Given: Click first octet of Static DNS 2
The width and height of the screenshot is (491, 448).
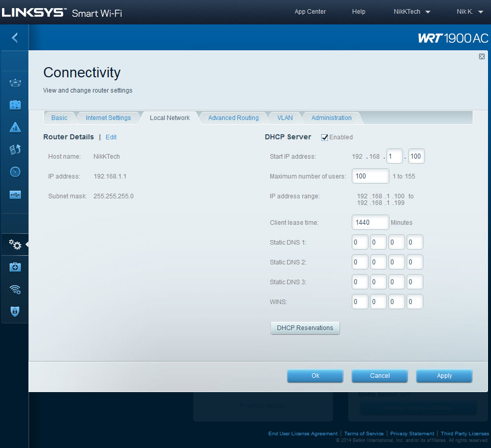Looking at the screenshot, I should pyautogui.click(x=360, y=262).
